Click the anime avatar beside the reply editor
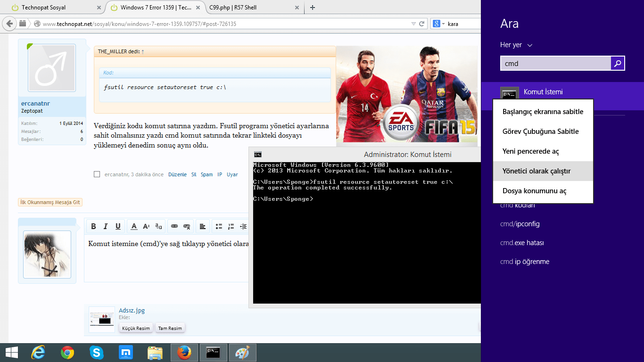 click(x=47, y=254)
